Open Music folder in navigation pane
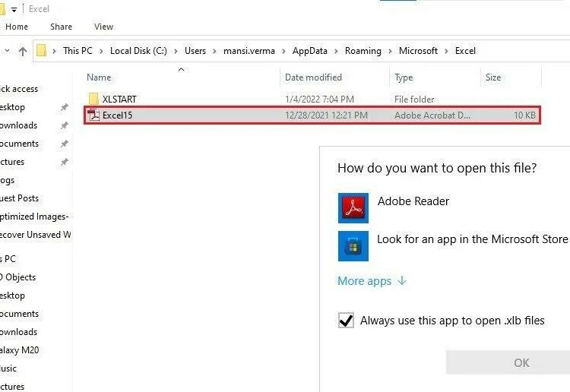Viewport: 570px width, 392px height. (8, 368)
